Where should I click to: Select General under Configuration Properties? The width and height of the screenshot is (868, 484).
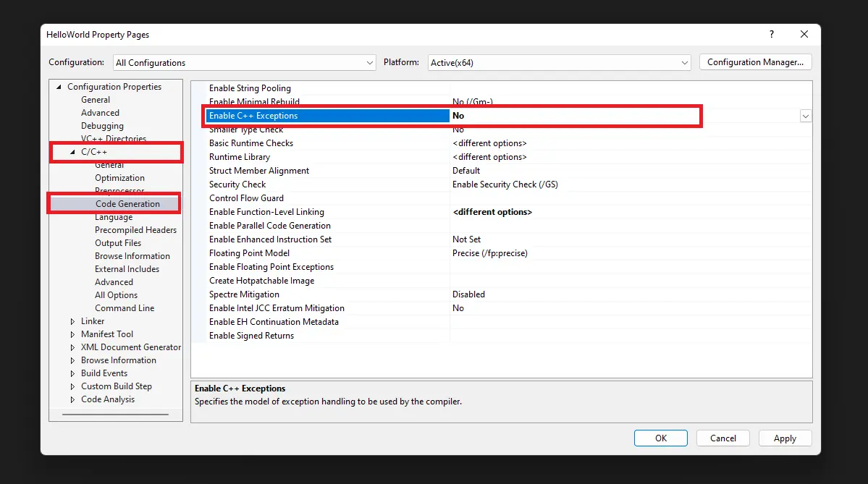pyautogui.click(x=96, y=100)
